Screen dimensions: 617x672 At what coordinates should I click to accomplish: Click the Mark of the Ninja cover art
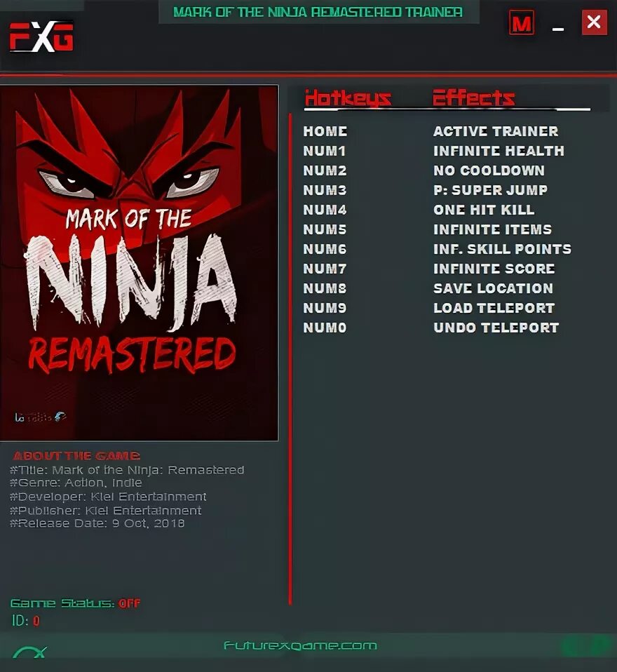[x=139, y=263]
